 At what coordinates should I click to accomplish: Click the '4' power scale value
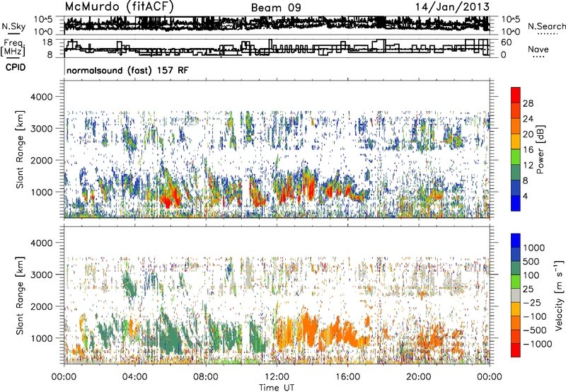(525, 196)
